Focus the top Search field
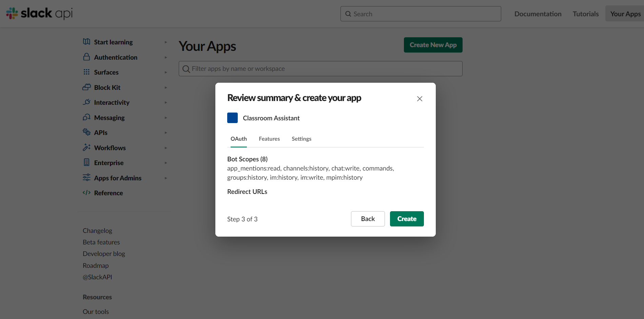 tap(421, 14)
